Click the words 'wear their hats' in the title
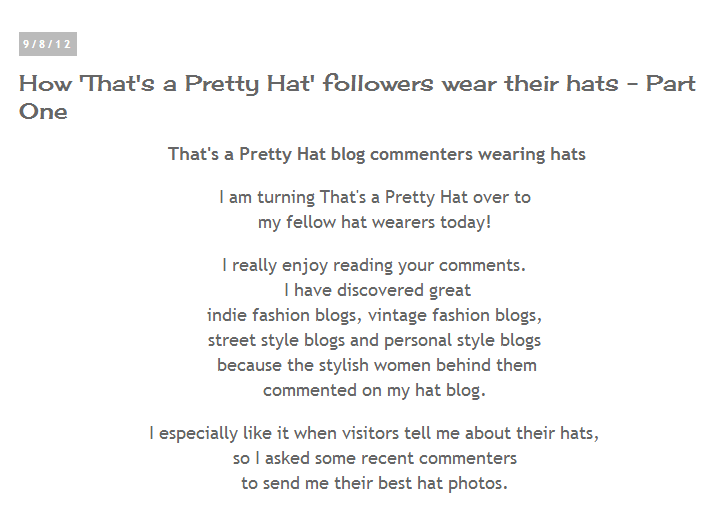The height and width of the screenshot is (507, 703). [x=530, y=83]
